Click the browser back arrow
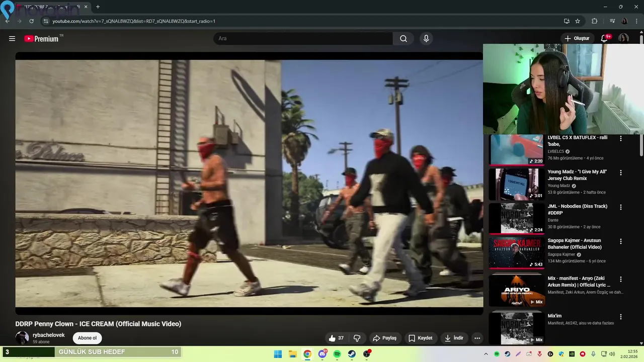The width and height of the screenshot is (644, 362). point(7,21)
